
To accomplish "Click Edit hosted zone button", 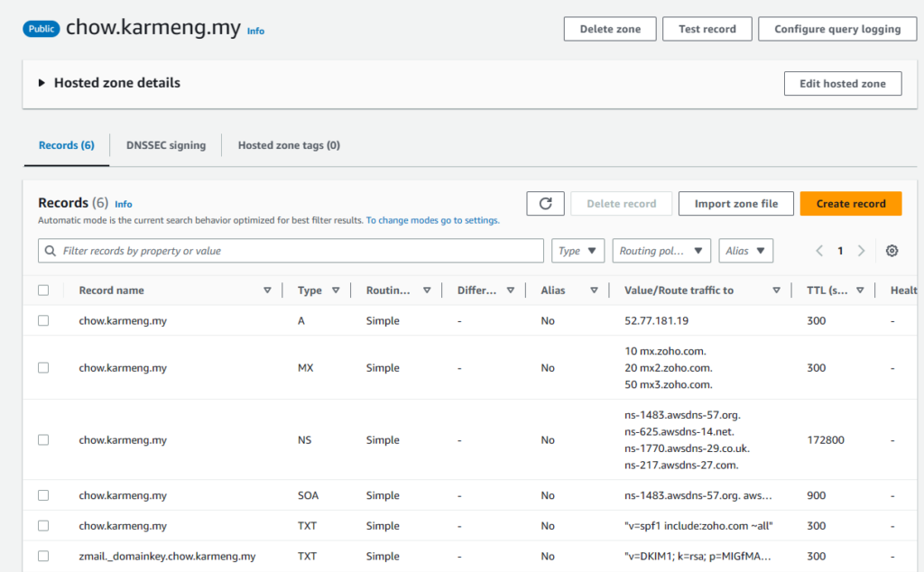I will [x=843, y=84].
